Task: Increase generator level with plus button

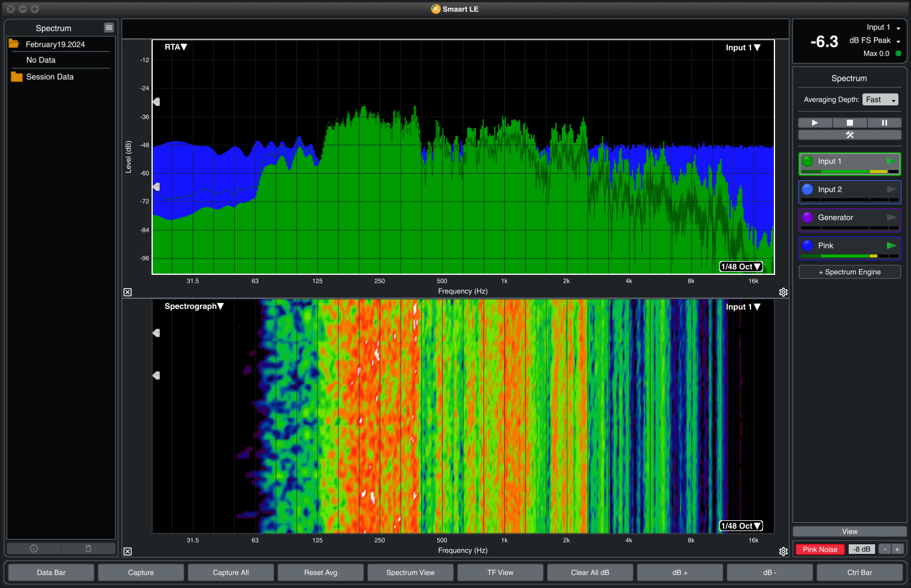Action: point(897,549)
